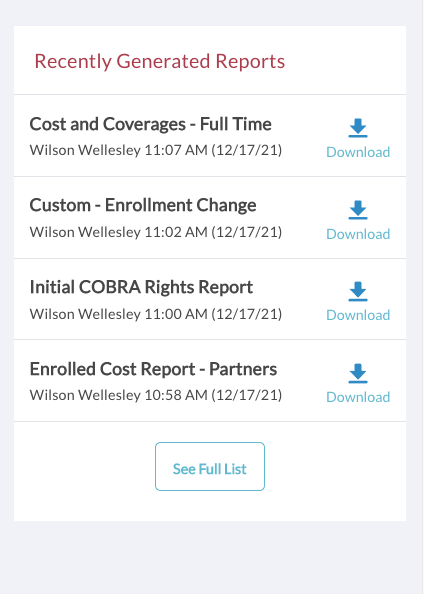This screenshot has width=424, height=594.
Task: Click download arrow icon for Enrolled Cost Report - Partners
Action: click(x=358, y=374)
